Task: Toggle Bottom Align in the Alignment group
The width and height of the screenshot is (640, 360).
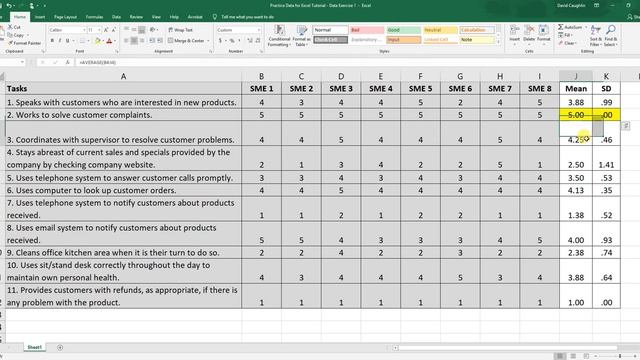Action: [142, 30]
